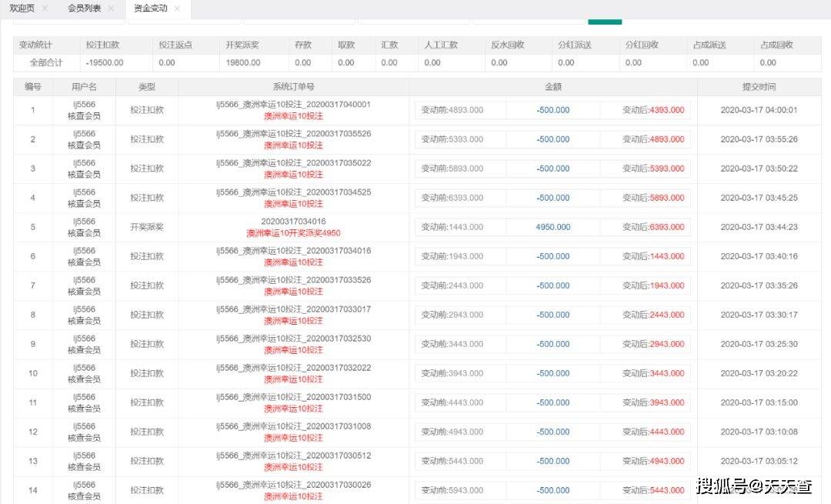The height and width of the screenshot is (504, 831).
Task: Click the 4950.000 amount in row 5
Action: click(552, 227)
